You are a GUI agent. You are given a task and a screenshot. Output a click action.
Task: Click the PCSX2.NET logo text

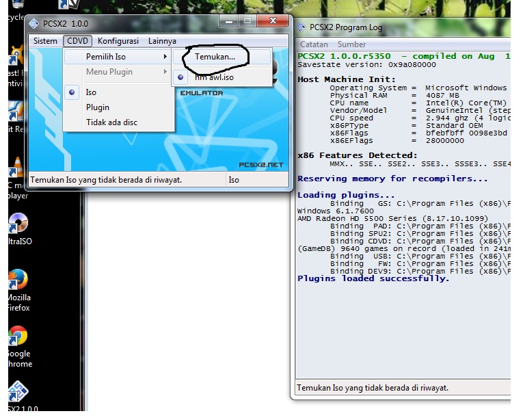point(261,165)
